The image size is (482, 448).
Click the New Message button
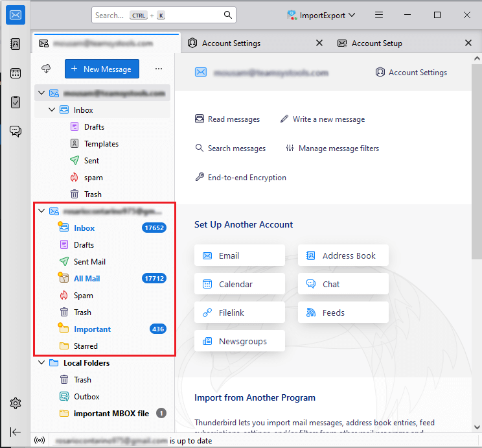point(102,69)
